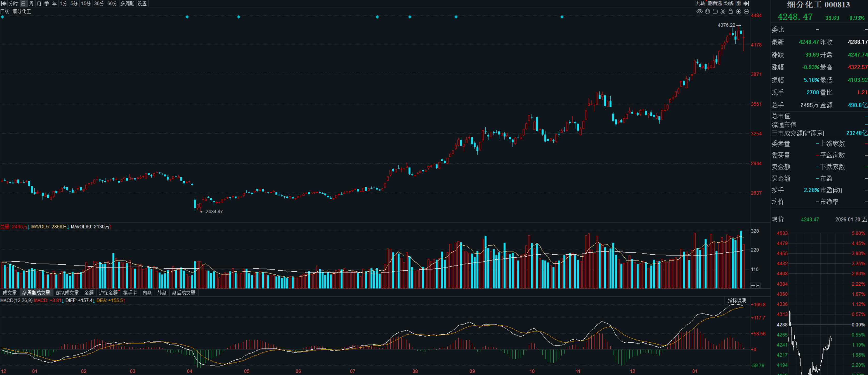Click the 窗 window layout icon
Viewport: 868px width, 375px height.
(739, 3)
